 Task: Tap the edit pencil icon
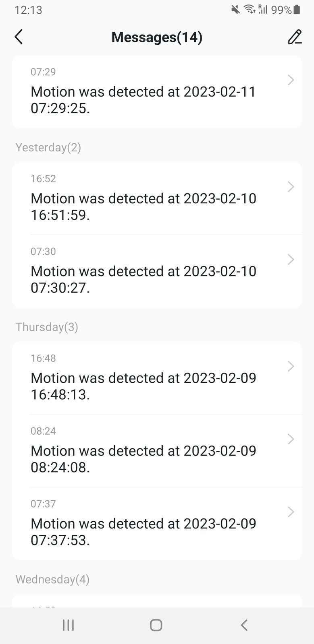295,37
